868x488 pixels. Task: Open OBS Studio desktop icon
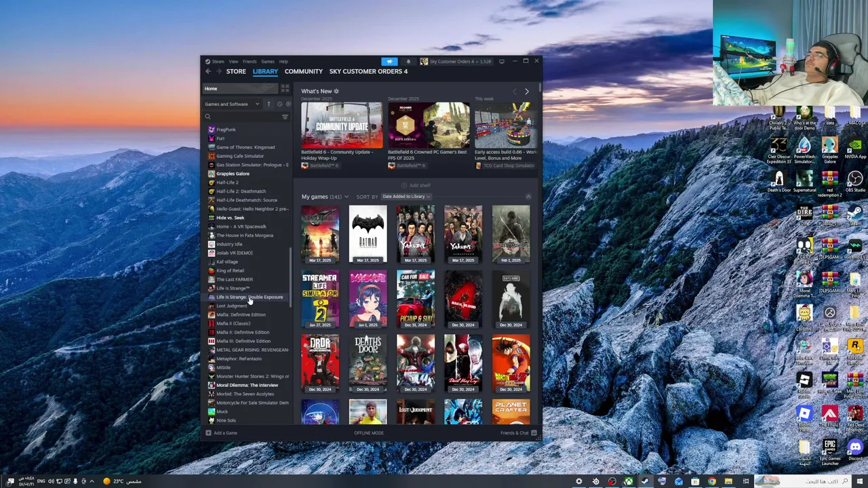pyautogui.click(x=855, y=182)
